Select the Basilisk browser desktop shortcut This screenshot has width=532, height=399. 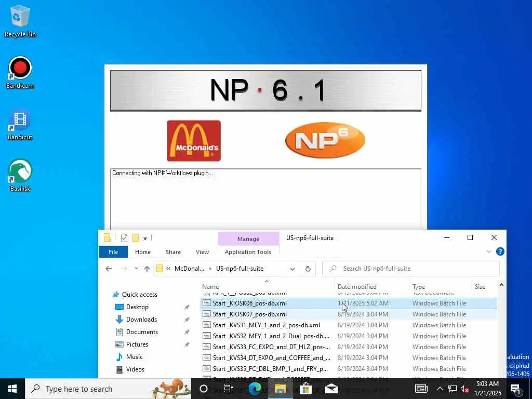pos(20,176)
